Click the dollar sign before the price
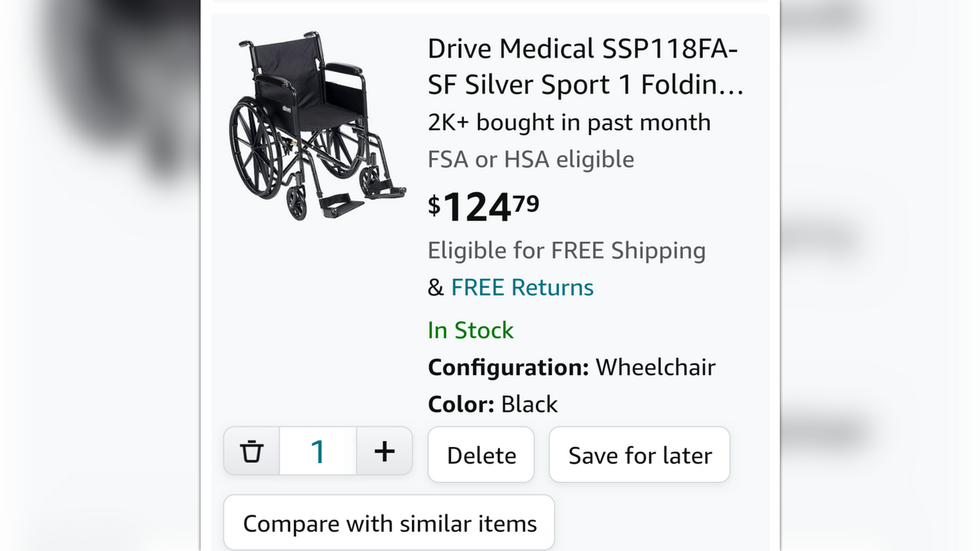 tap(434, 204)
